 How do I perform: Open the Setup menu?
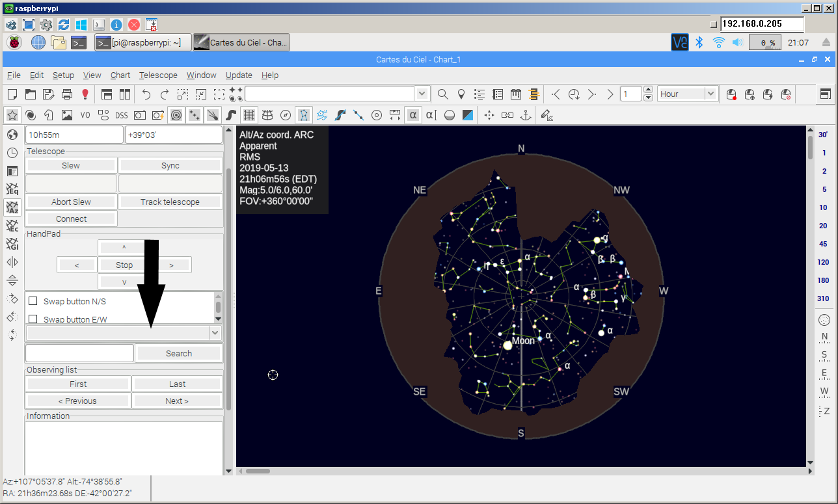click(x=64, y=75)
